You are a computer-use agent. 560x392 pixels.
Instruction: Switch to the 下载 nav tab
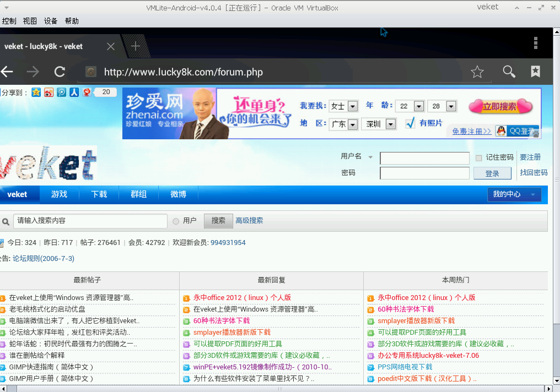click(x=99, y=194)
